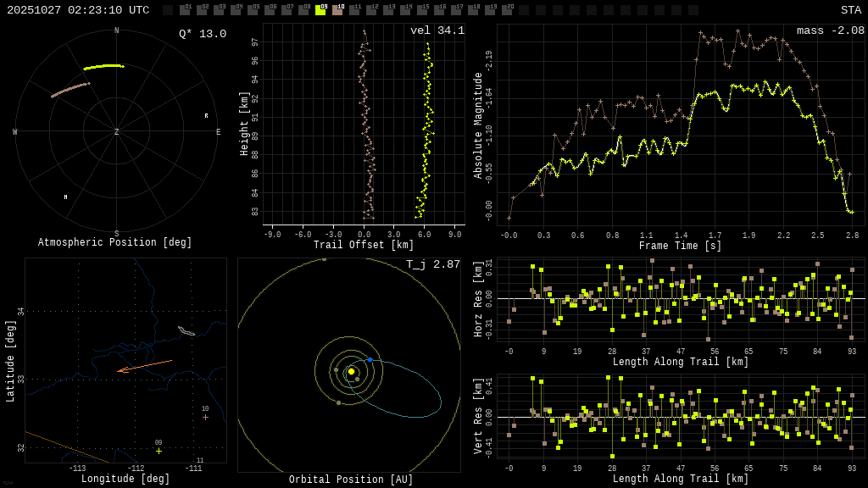Toggle the station 09 yellow indicator
Image resolution: width=868 pixels, height=488 pixels.
pos(320,10)
